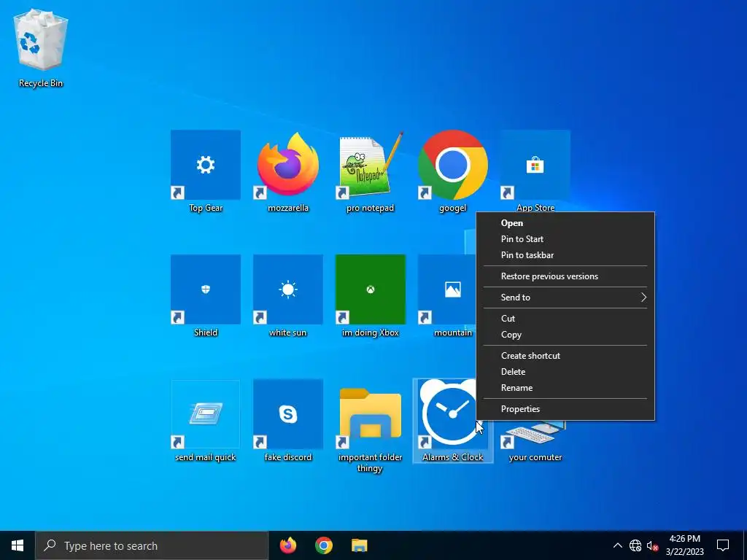
Task: Select the mozzarella Firefox shortcut
Action: (287, 165)
